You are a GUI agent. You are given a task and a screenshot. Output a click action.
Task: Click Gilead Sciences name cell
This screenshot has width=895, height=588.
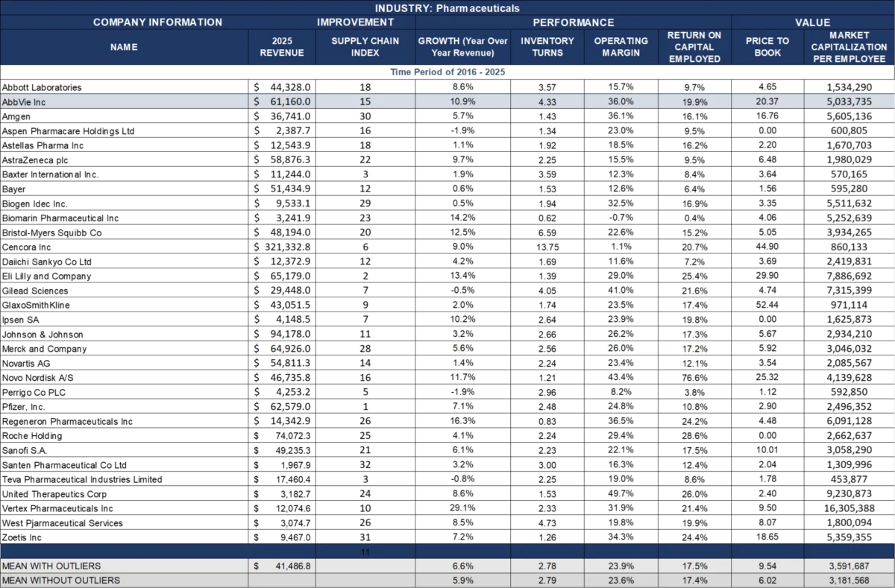coord(124,291)
